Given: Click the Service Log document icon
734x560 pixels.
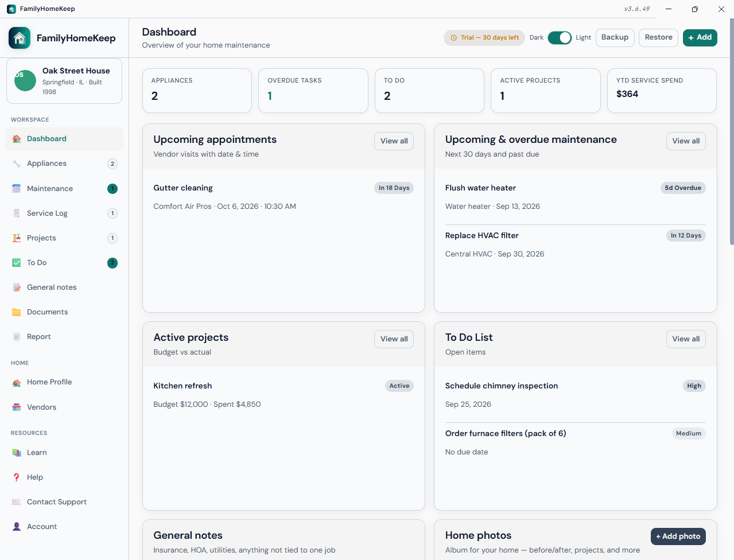Looking at the screenshot, I should pyautogui.click(x=17, y=213).
